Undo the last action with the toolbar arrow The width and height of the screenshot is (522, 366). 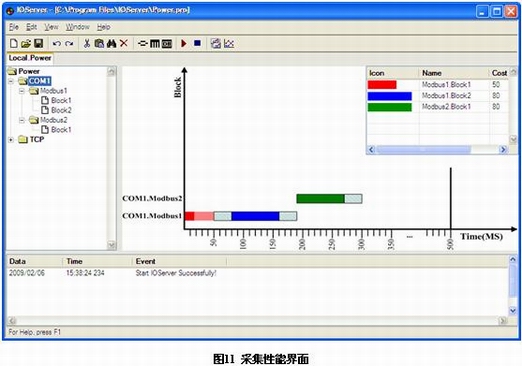(57, 44)
